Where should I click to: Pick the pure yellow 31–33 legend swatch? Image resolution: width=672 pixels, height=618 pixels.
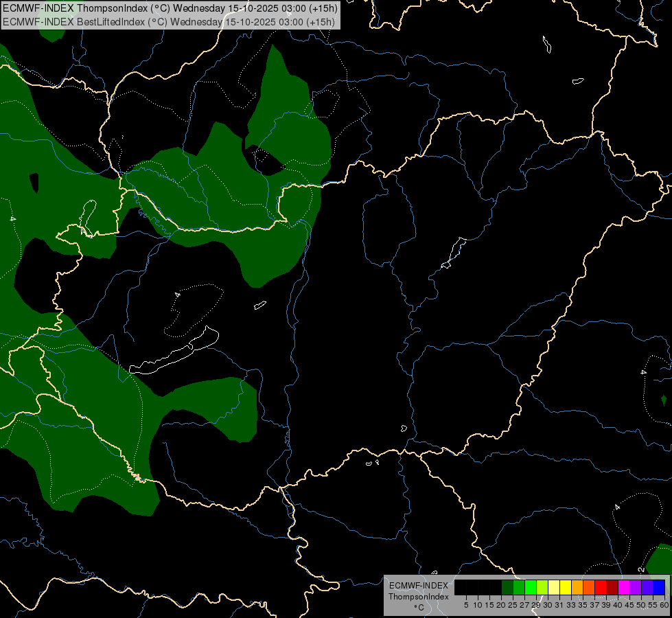coord(566,587)
